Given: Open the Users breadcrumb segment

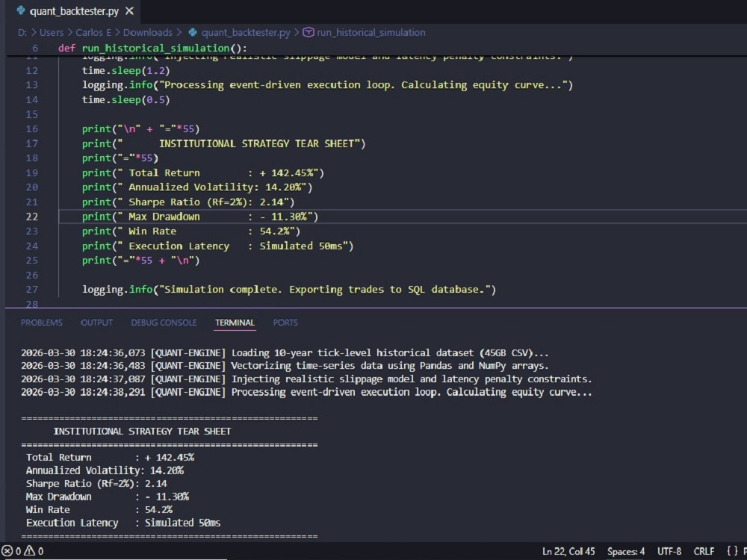Looking at the screenshot, I should click(52, 32).
